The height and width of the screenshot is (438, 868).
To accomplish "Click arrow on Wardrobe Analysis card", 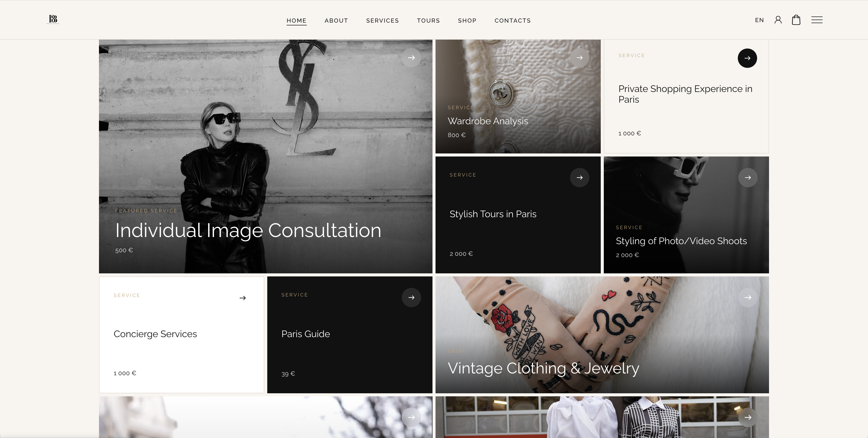I will pos(580,58).
